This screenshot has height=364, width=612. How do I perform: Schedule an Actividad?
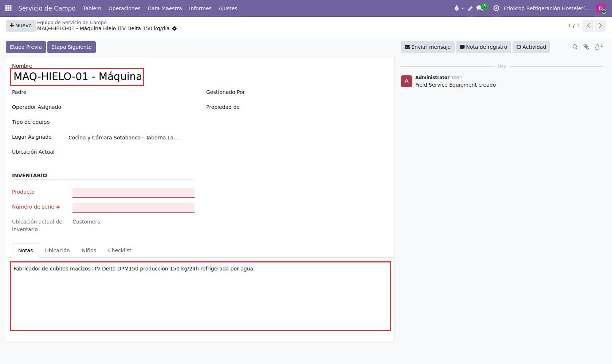531,47
